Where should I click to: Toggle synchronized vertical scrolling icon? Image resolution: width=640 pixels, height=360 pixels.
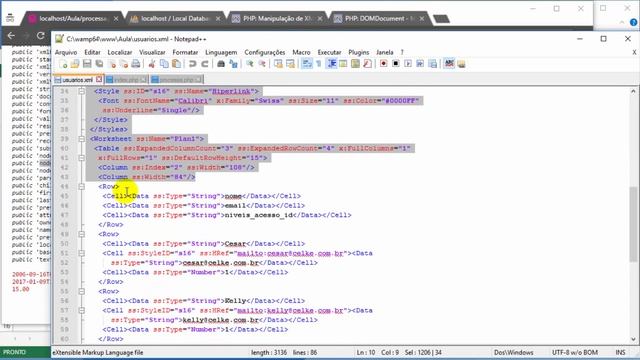[x=278, y=64]
